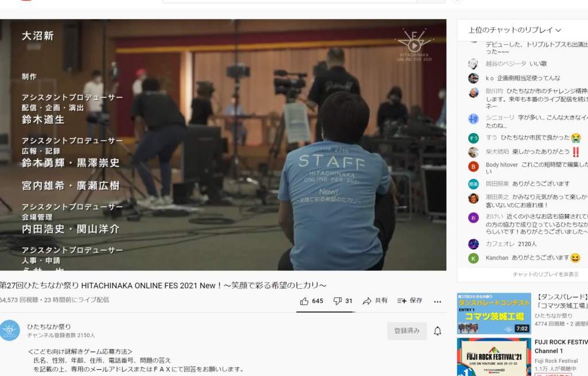Toggle the 登録済み subscription button
Viewport: 588px width, 376px height.
point(407,331)
